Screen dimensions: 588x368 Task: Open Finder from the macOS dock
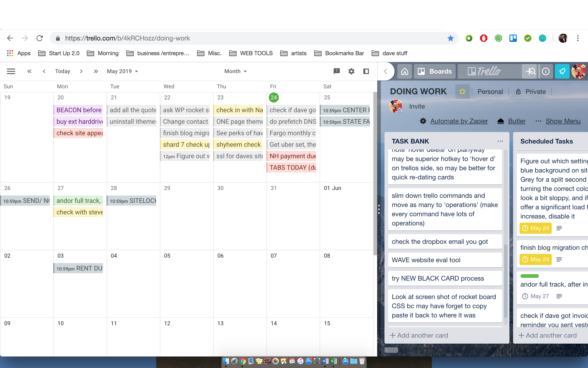click(x=226, y=361)
